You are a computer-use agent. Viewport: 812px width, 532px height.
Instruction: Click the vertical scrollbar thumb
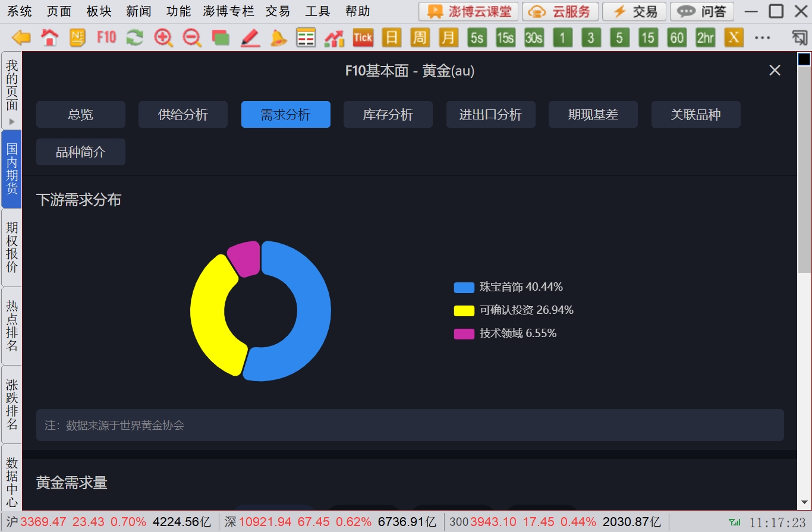(x=804, y=169)
